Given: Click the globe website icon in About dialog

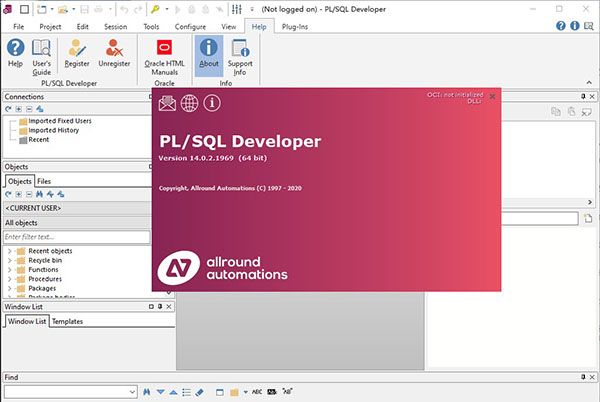Looking at the screenshot, I should point(189,102).
